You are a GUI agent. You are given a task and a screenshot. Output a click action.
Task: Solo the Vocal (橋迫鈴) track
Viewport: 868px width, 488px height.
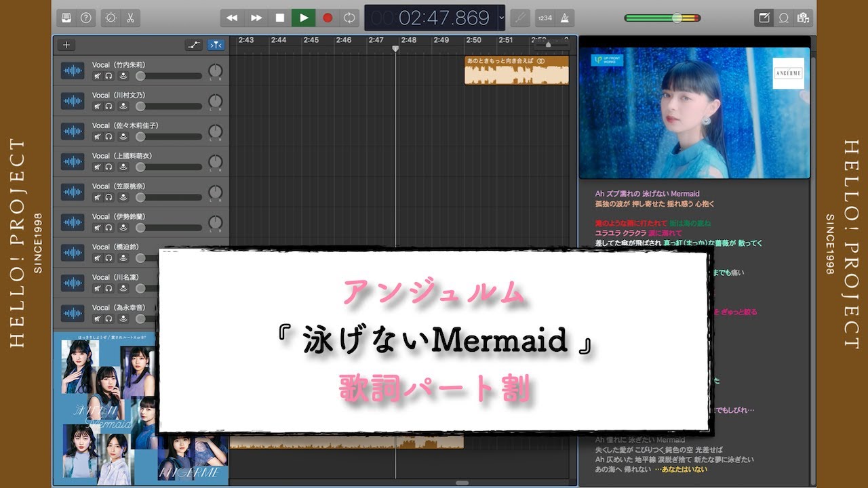(108, 258)
